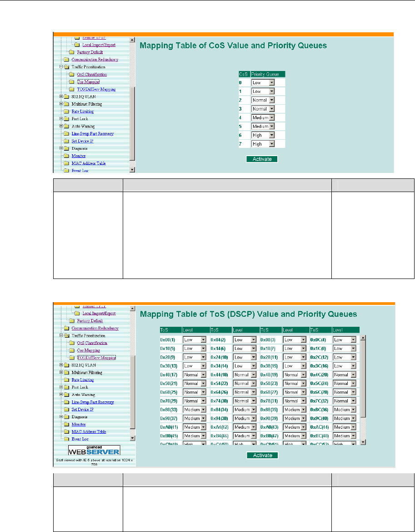Expand Auto Warning node on CoS mapping page
This screenshot has height=532, width=415.
coord(61,126)
